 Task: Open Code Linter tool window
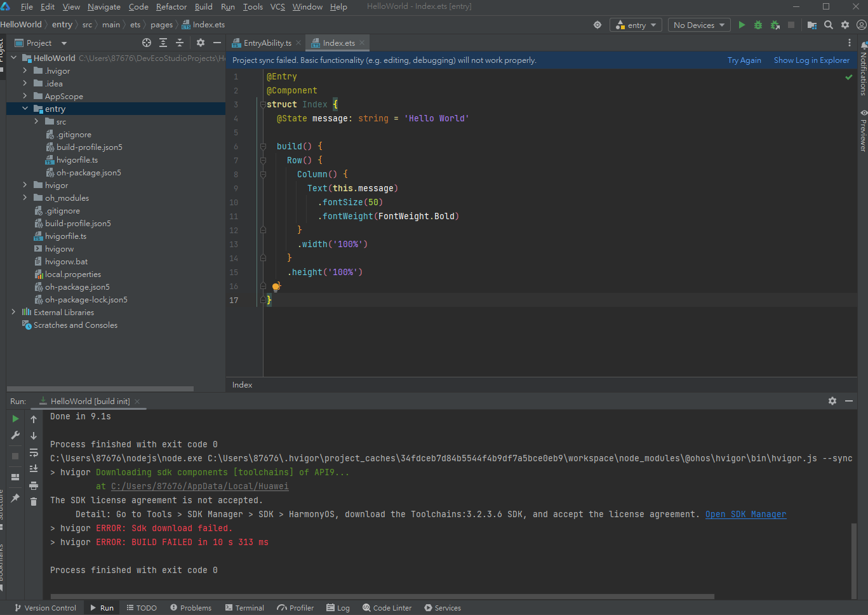point(387,608)
